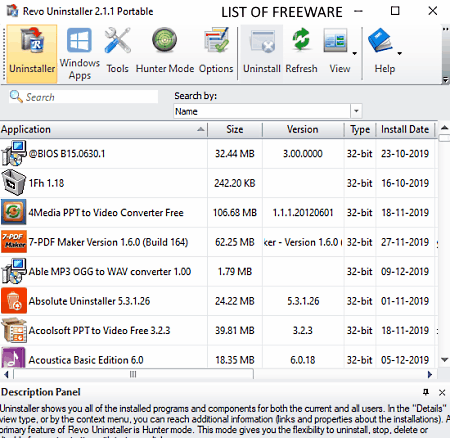
Task: Expand the toolbar overflow arrow at right edge
Action: point(445,80)
